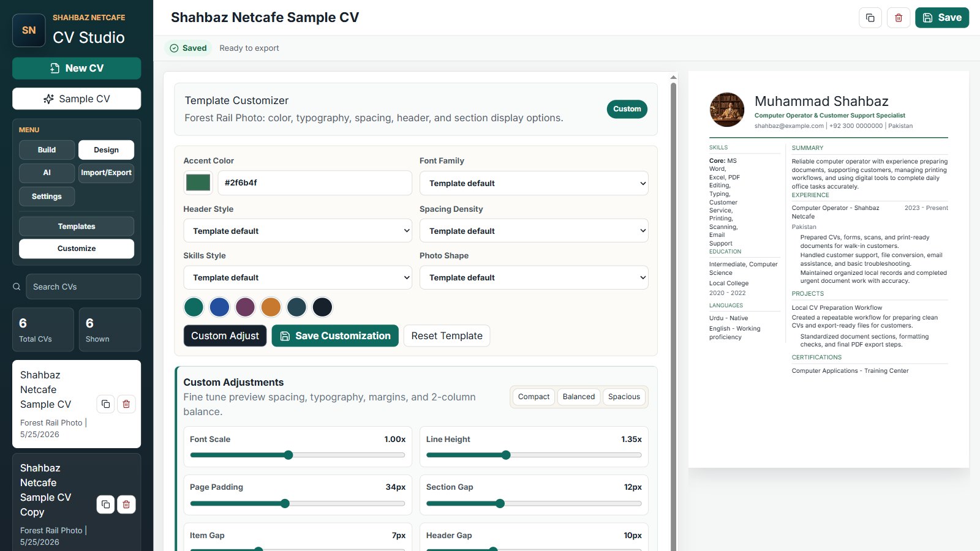
Task: Click the Shown stat tile
Action: pyautogui.click(x=110, y=329)
